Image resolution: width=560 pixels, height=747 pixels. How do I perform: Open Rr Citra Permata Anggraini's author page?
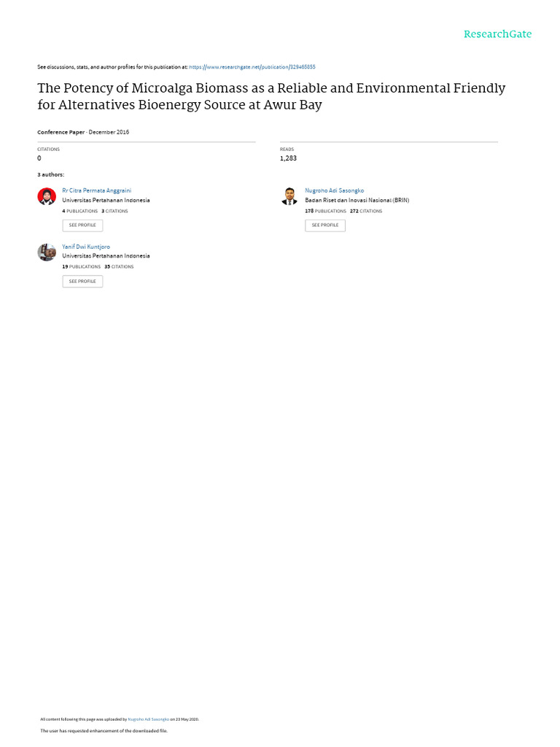pos(97,190)
